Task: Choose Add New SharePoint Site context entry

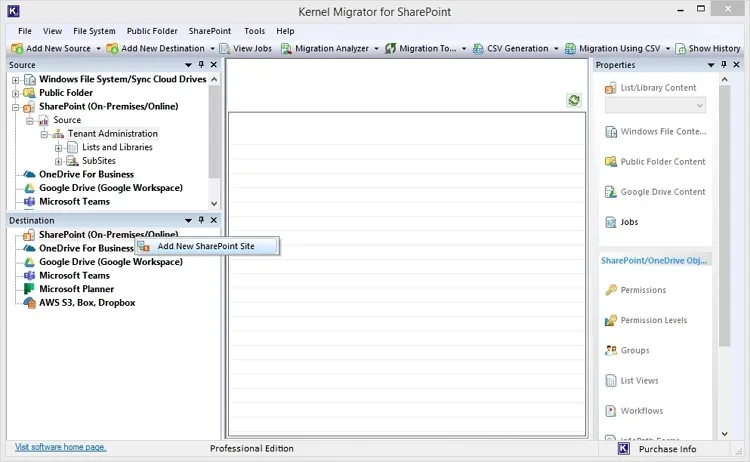Action: [x=207, y=246]
